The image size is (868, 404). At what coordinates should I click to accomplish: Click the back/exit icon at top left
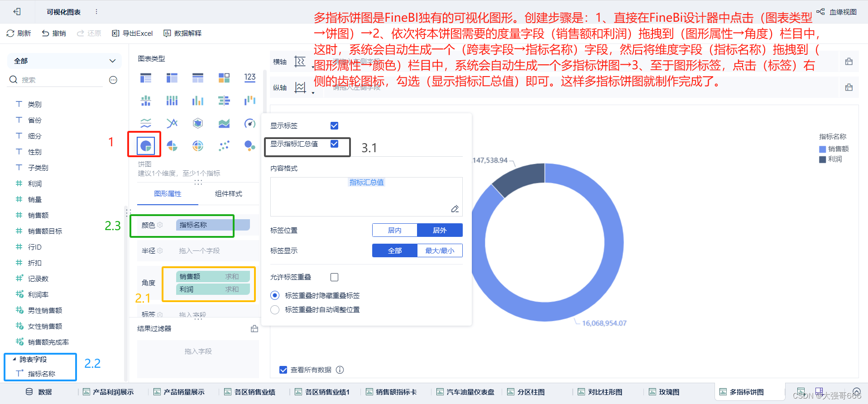point(17,12)
